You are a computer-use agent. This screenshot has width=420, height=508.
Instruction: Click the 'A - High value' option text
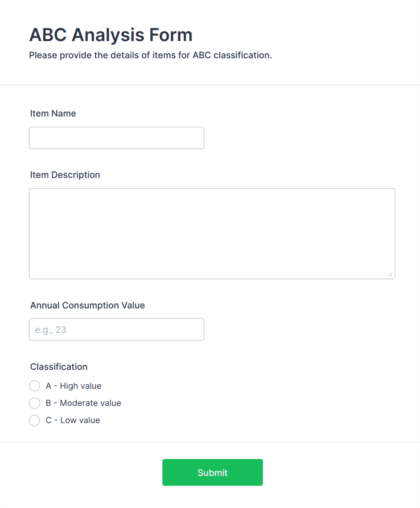(x=74, y=386)
